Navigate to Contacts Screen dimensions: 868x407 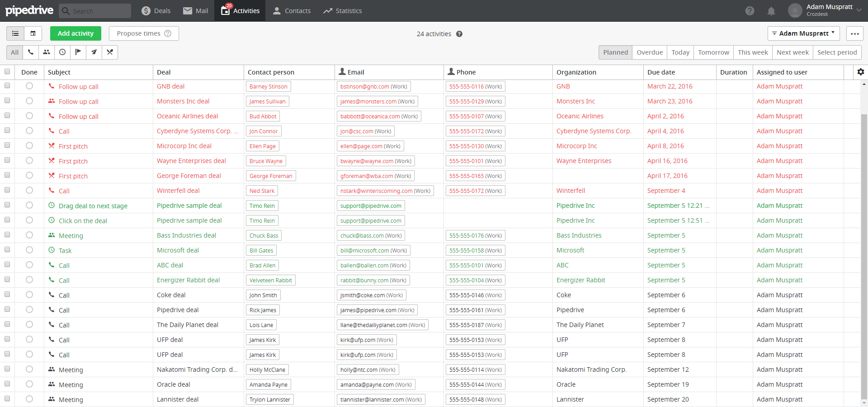point(292,11)
